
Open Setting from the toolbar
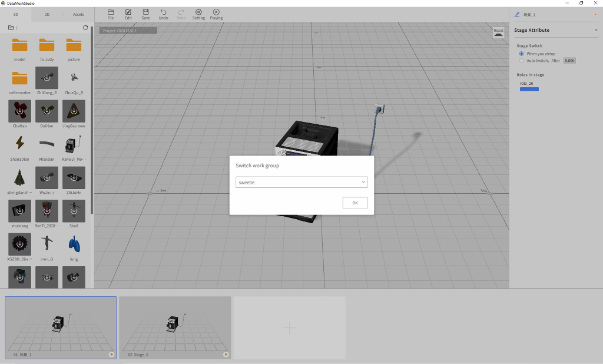tap(198, 14)
